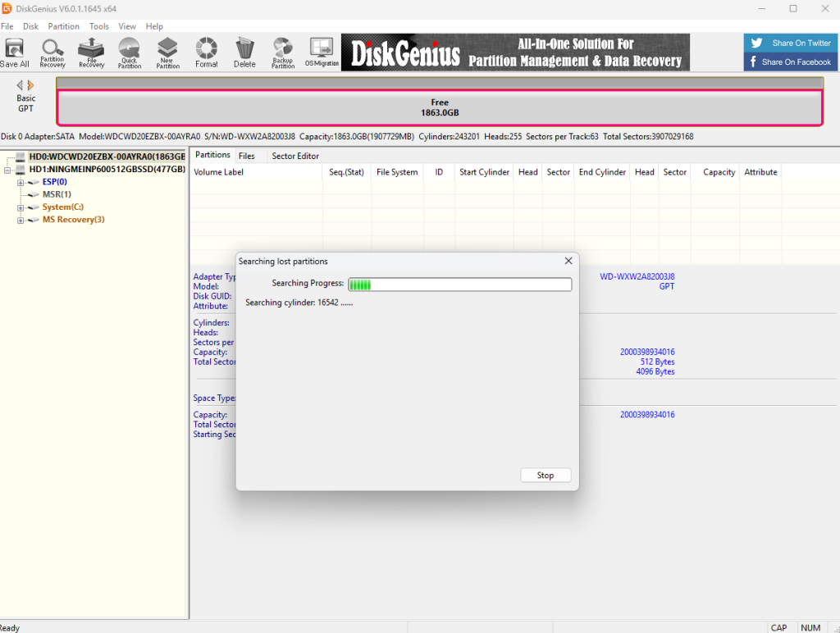Select the Free 1863.0GB disk region
Image resolution: width=840 pixels, height=633 pixels.
(x=440, y=107)
